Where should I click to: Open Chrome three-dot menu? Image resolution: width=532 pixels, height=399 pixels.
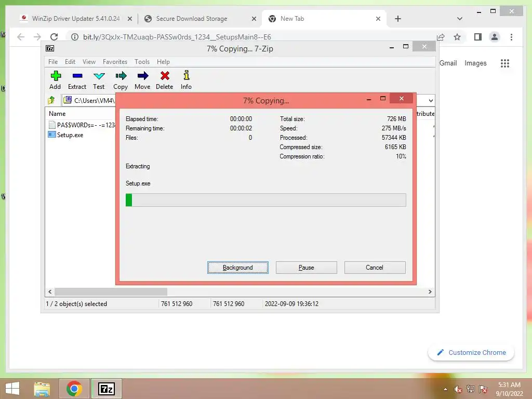[x=511, y=37]
